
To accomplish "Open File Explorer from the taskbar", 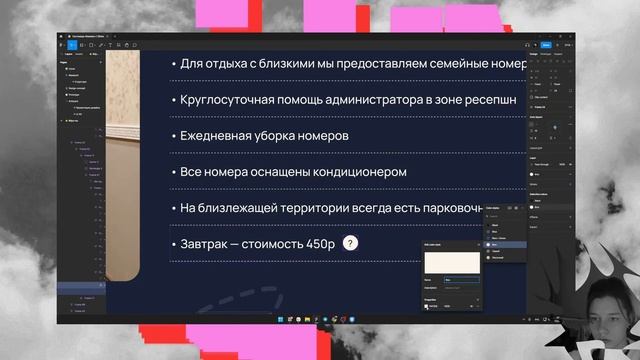I will pyautogui.click(x=307, y=319).
